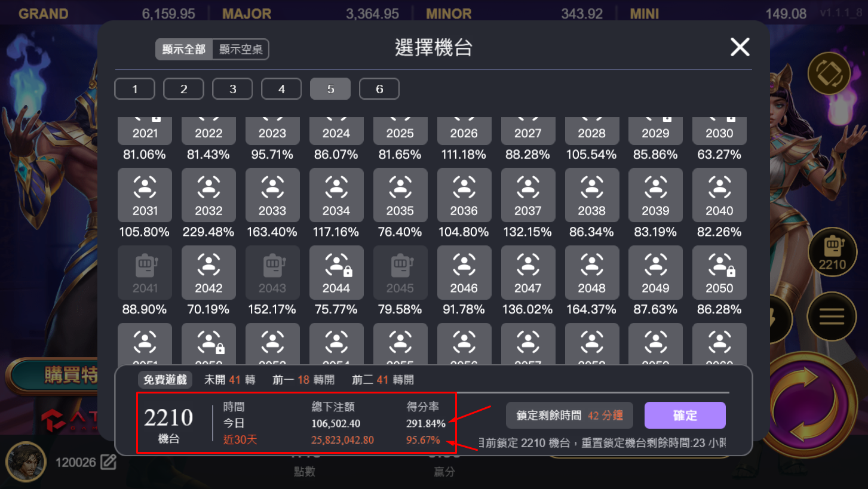Pick machine 2047 seat icon

coord(527,272)
